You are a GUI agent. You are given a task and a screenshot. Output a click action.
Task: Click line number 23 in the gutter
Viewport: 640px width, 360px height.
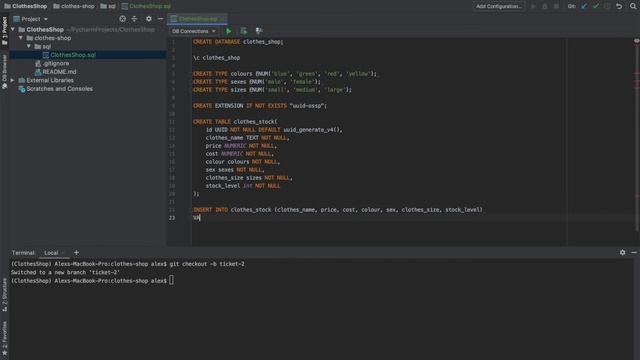(172, 218)
